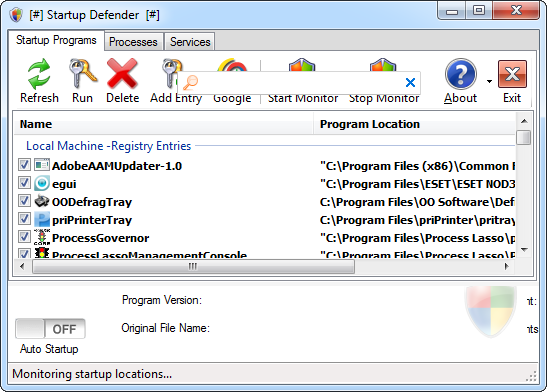Screen dimensions: 547x392
Task: Click the Exit red button icon
Action: pos(512,74)
